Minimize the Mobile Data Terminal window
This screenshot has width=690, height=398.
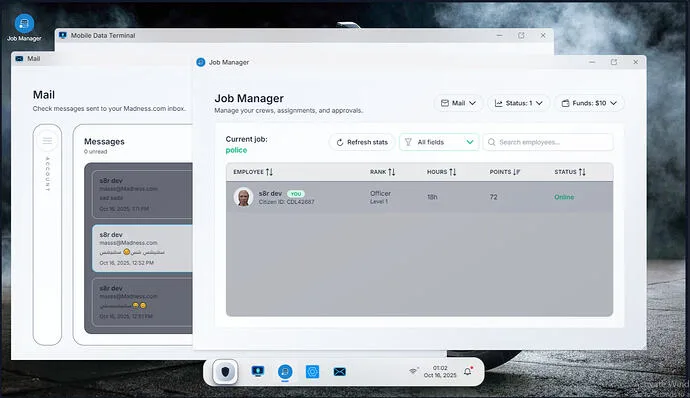pos(499,35)
